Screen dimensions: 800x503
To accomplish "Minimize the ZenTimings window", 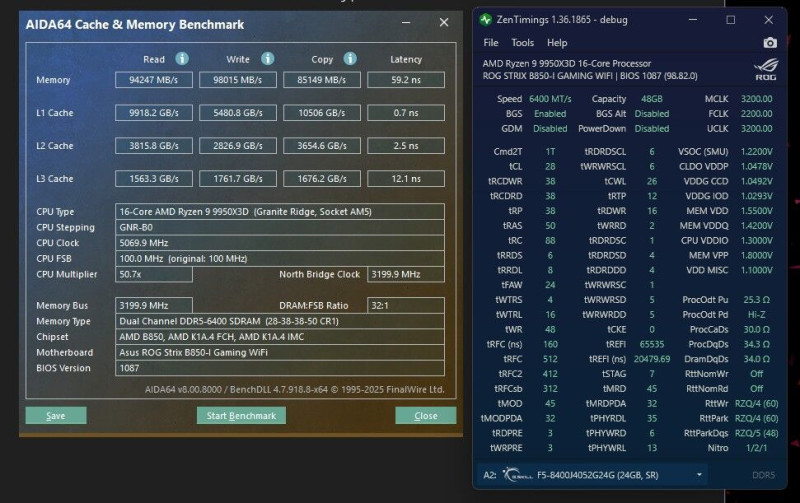I will (x=693, y=20).
